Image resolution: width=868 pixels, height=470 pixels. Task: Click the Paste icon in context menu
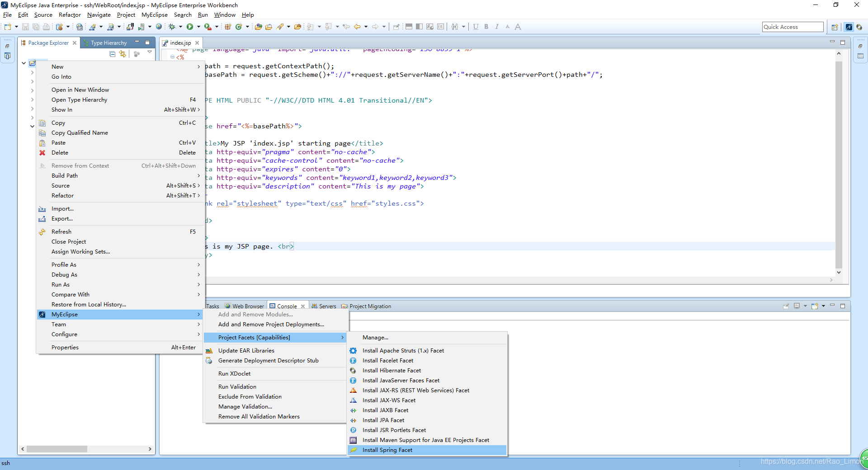click(42, 143)
